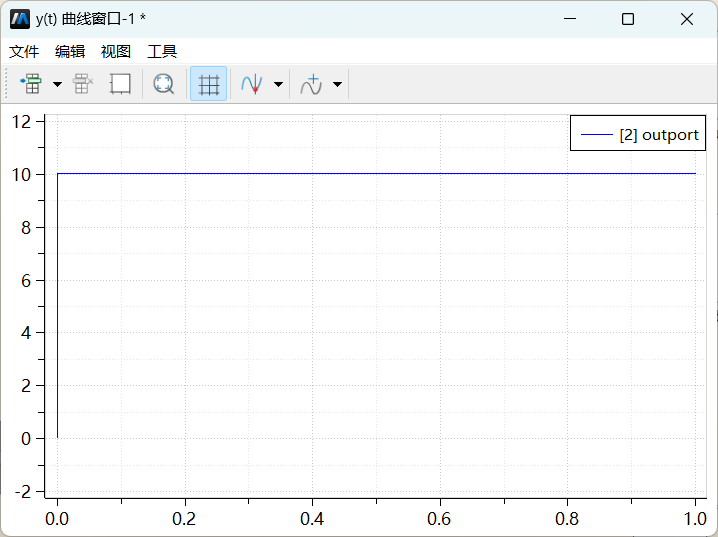The image size is (718, 537).
Task: Maximize the curve window
Action: [628, 19]
